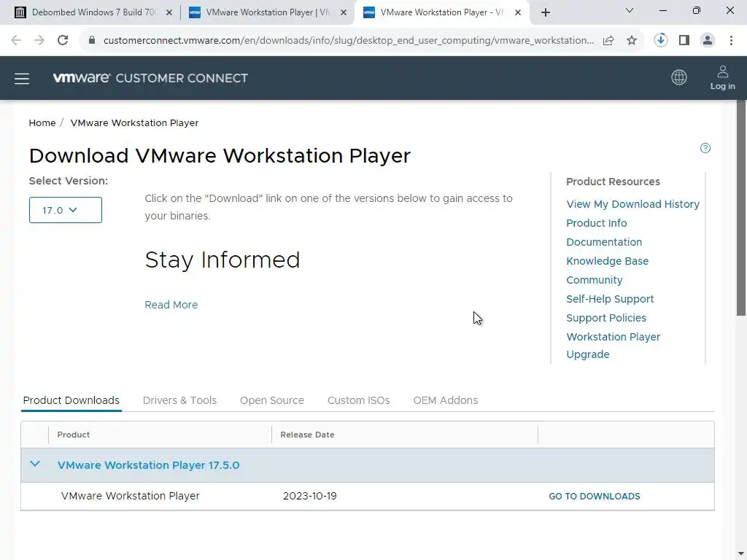Click the address bar URL
747x560 pixels.
point(348,41)
